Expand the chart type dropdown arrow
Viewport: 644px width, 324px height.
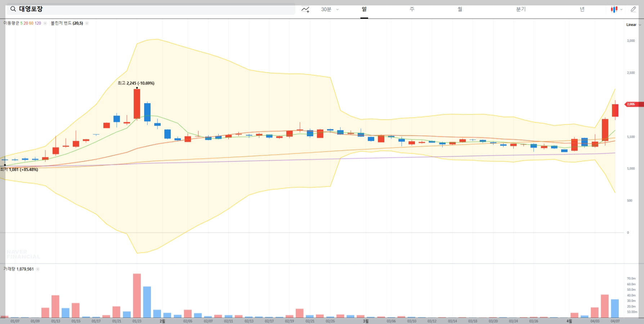pyautogui.click(x=621, y=10)
